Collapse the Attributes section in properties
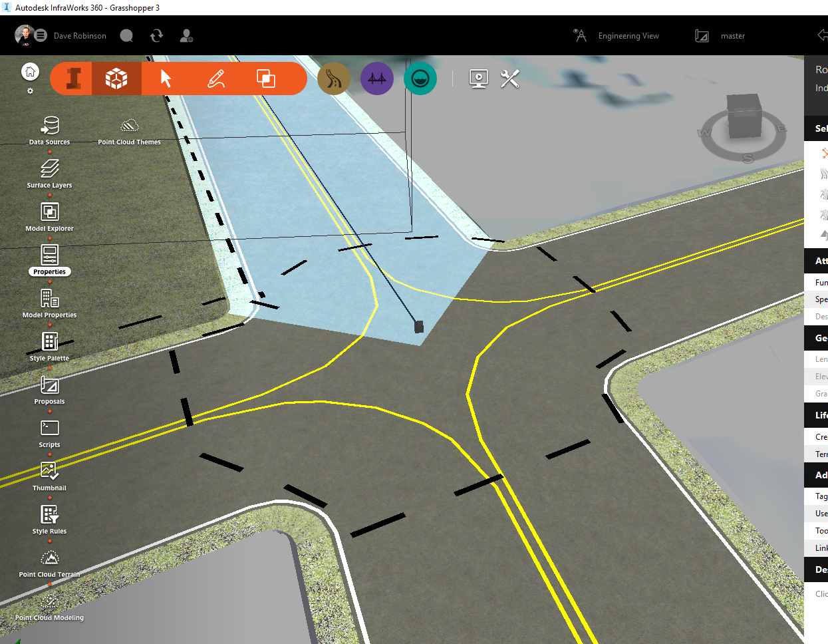Viewport: 828px width, 644px height. click(x=821, y=261)
